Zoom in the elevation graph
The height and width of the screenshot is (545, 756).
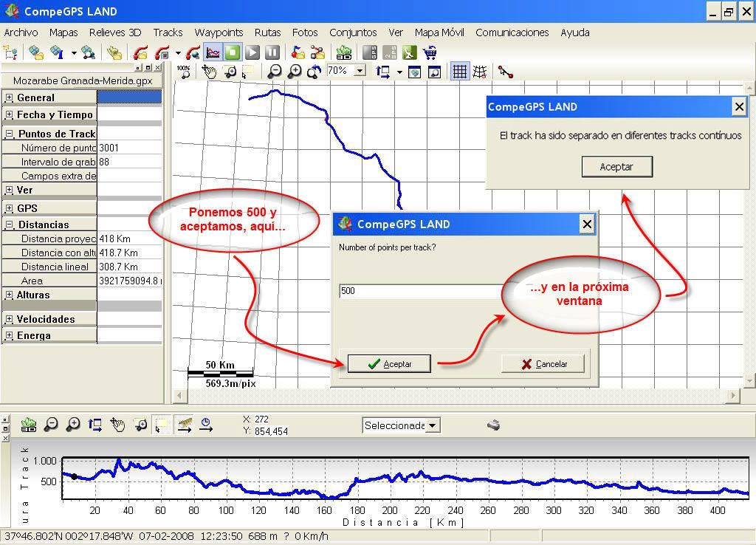[x=73, y=425]
